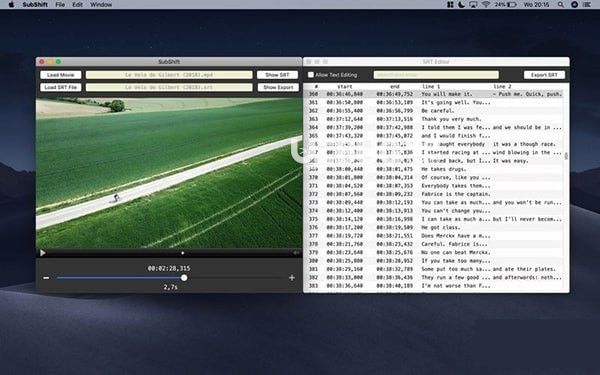Open the Wi-Fi status icon
The width and height of the screenshot is (600, 375).
486,5
